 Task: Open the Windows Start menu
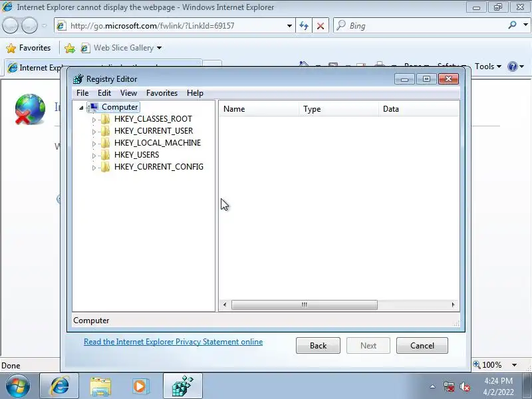18,386
